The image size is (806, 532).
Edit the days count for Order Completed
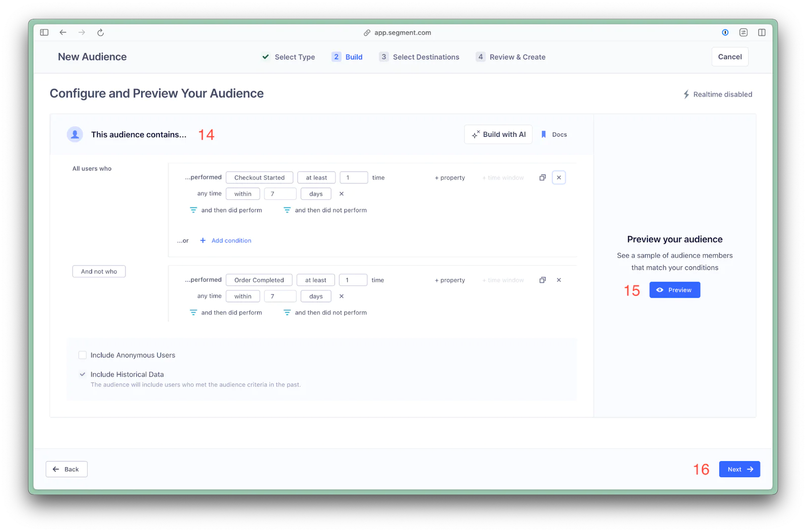280,296
